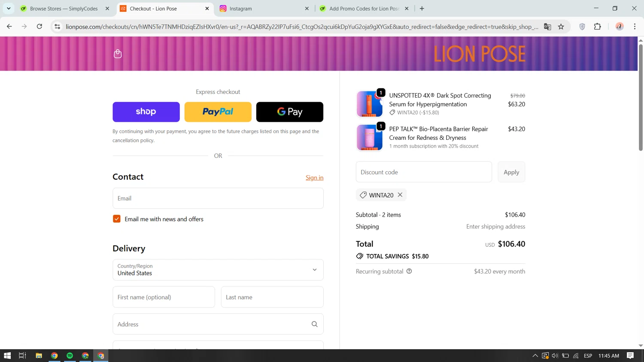Screen dimensions: 644x362
Task: Uncheck Email me with news and offers
Action: [117, 219]
